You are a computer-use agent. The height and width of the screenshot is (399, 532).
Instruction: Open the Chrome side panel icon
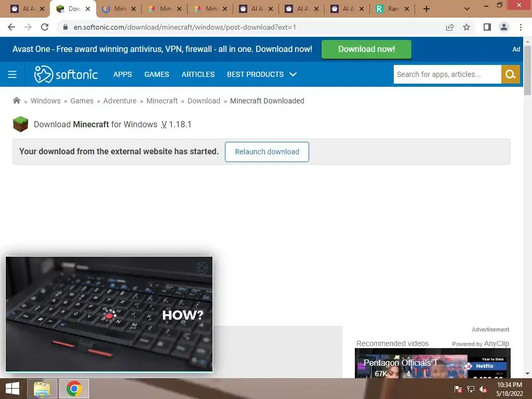pyautogui.click(x=487, y=27)
